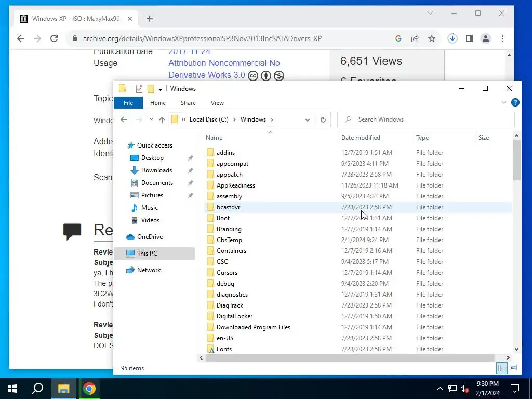Open the Chrome share page icon
The width and height of the screenshot is (532, 399).
[415, 38]
